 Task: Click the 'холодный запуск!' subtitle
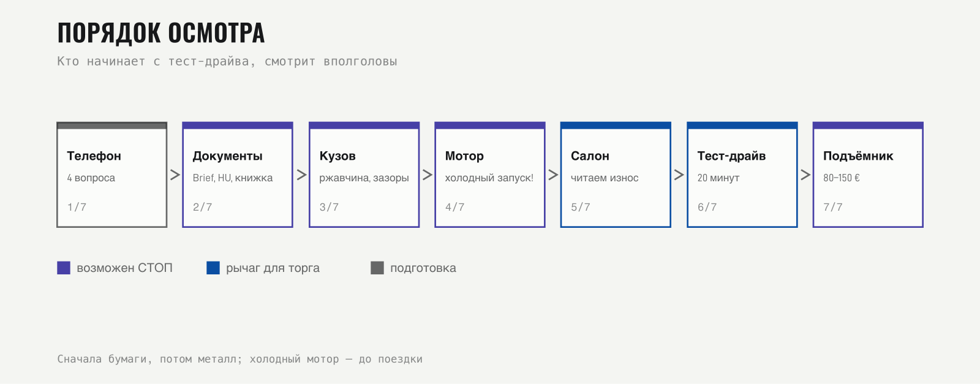point(489,178)
